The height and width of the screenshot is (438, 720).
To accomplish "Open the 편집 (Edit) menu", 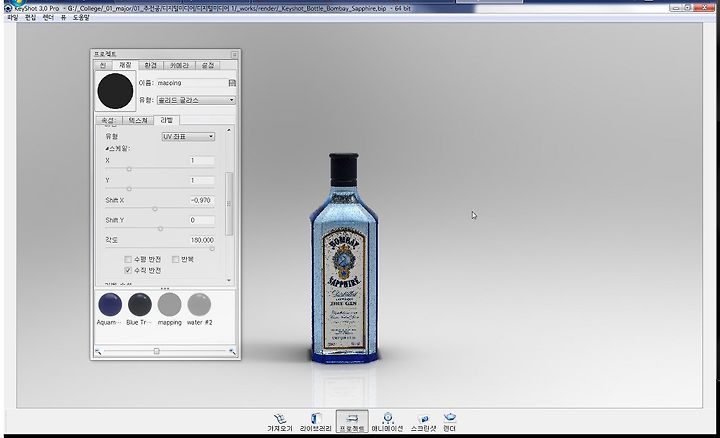I will (30, 17).
